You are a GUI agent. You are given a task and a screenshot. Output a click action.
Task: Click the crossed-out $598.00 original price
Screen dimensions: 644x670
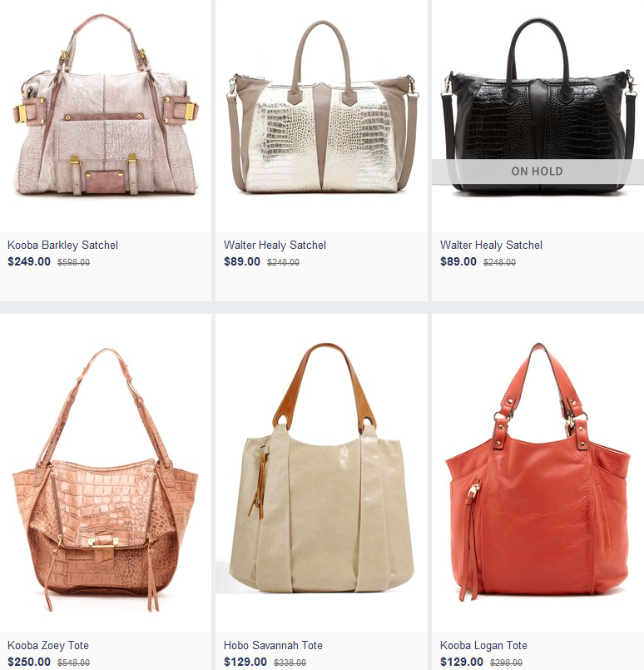(x=73, y=262)
